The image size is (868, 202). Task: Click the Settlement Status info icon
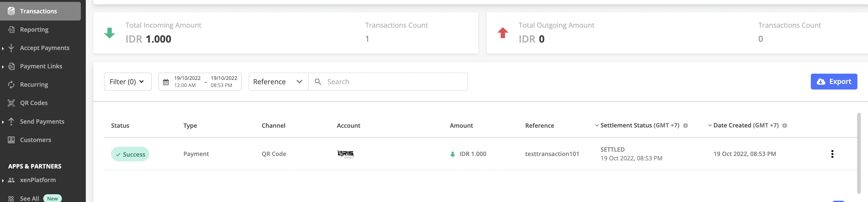pos(685,126)
